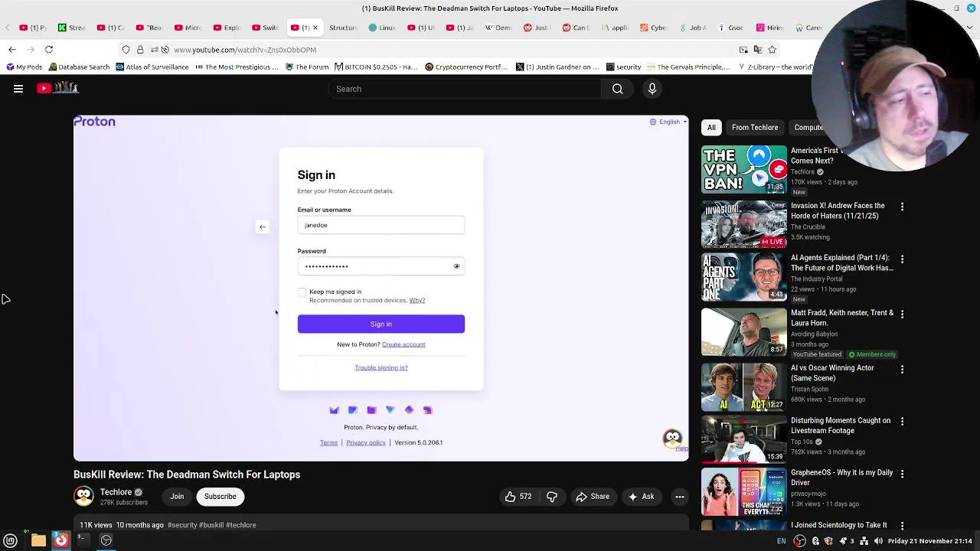This screenshot has width=980, height=551.
Task: Click the Techlore channel avatar
Action: (83, 497)
